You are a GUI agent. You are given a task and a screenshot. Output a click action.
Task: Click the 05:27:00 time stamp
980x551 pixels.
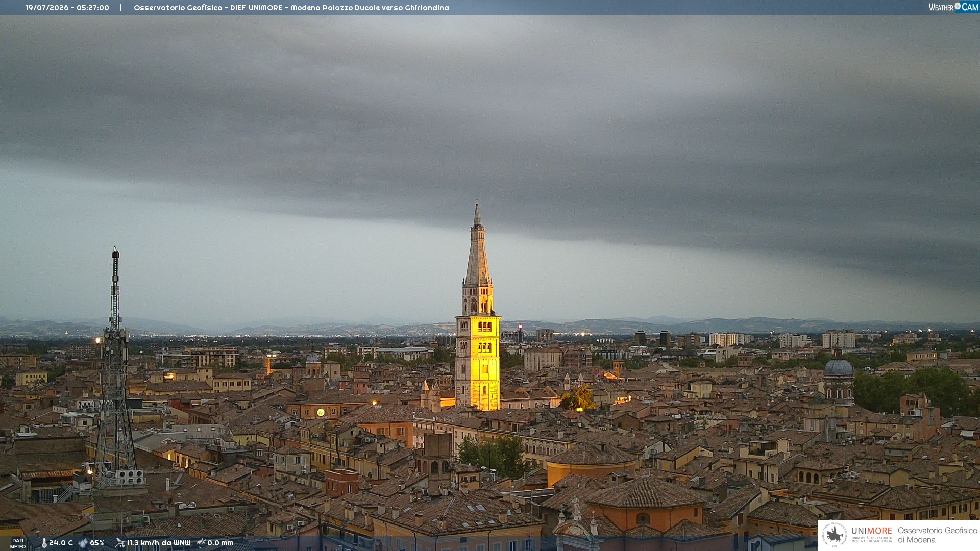(x=93, y=8)
